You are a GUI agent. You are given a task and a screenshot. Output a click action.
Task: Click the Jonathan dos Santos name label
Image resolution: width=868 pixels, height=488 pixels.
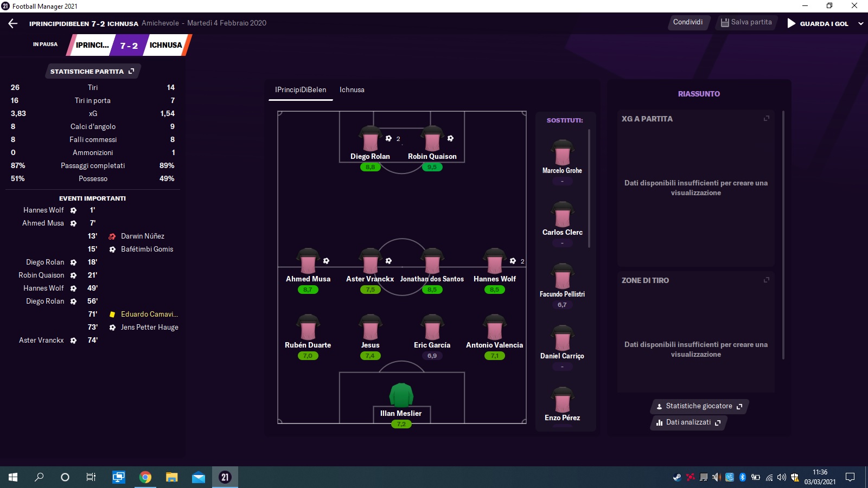432,279
